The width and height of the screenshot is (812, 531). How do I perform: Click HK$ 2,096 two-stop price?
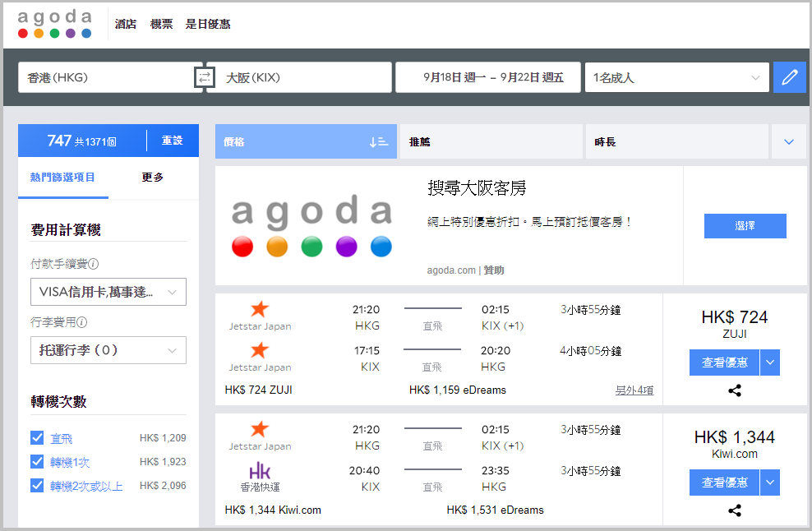tap(163, 486)
